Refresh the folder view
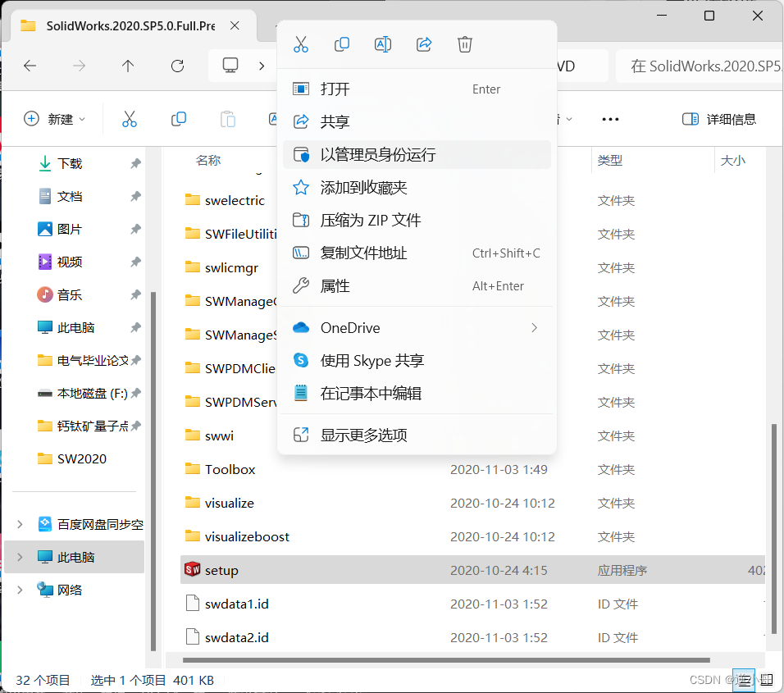The height and width of the screenshot is (693, 784). click(177, 66)
